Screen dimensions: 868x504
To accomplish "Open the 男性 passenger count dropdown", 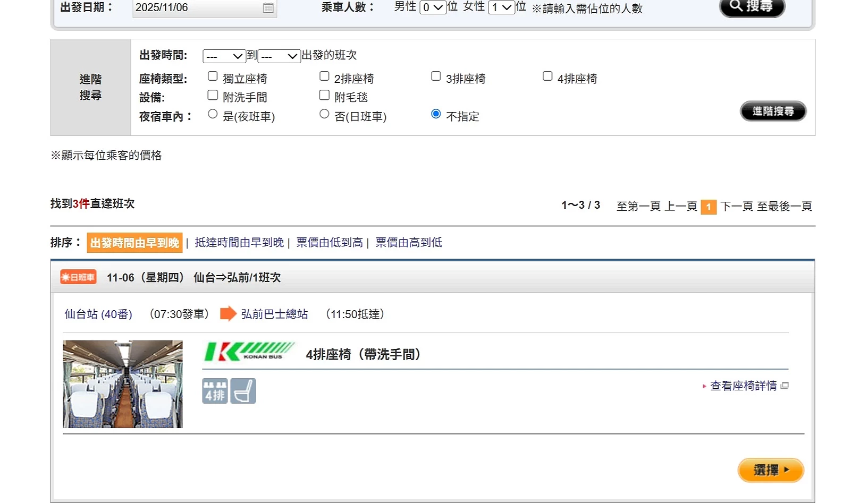I will 433,7.
